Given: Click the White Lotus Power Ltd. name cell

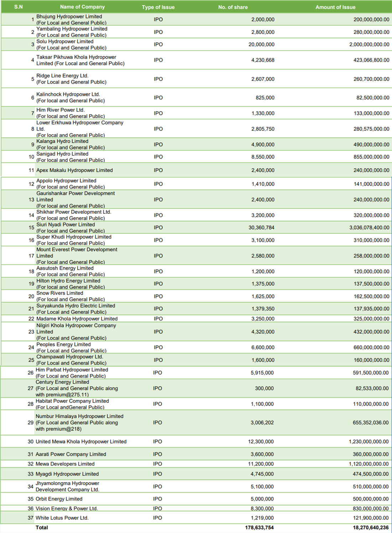Looking at the screenshot, I should [62, 518].
